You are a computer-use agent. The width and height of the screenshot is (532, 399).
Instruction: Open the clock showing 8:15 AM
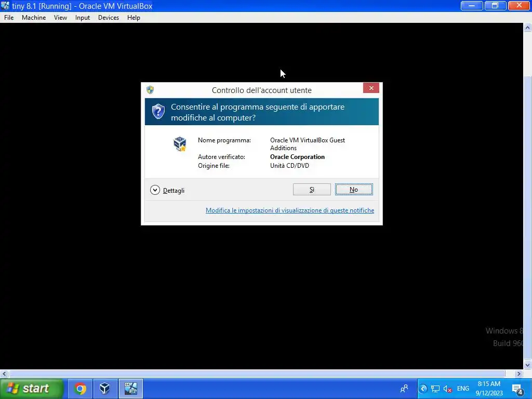[489, 389]
